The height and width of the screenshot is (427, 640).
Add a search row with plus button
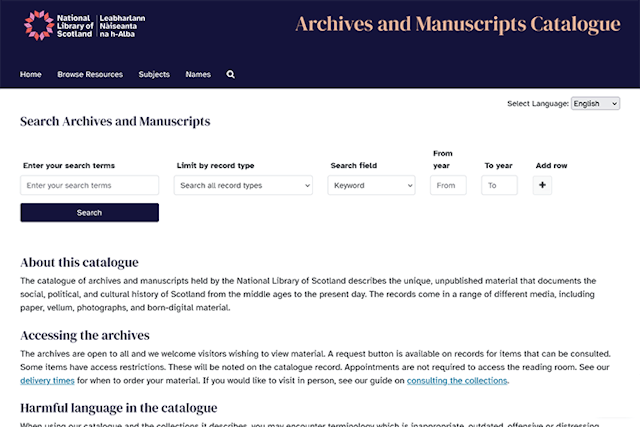(x=542, y=185)
